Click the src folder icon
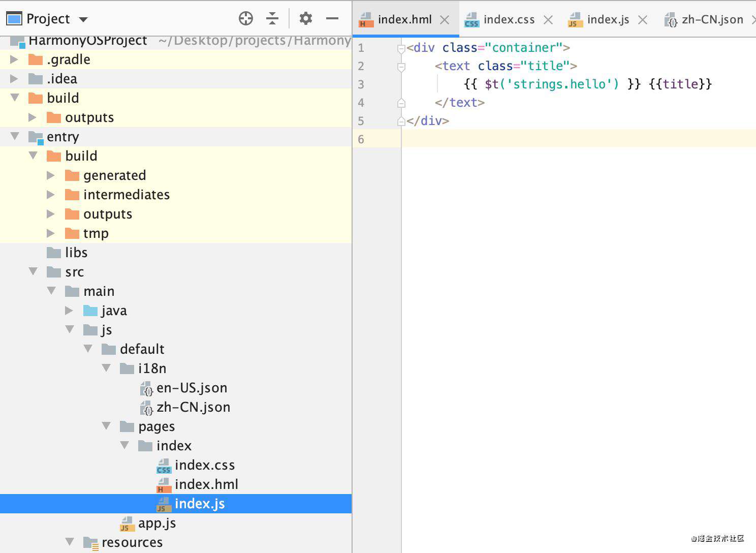 click(x=54, y=272)
